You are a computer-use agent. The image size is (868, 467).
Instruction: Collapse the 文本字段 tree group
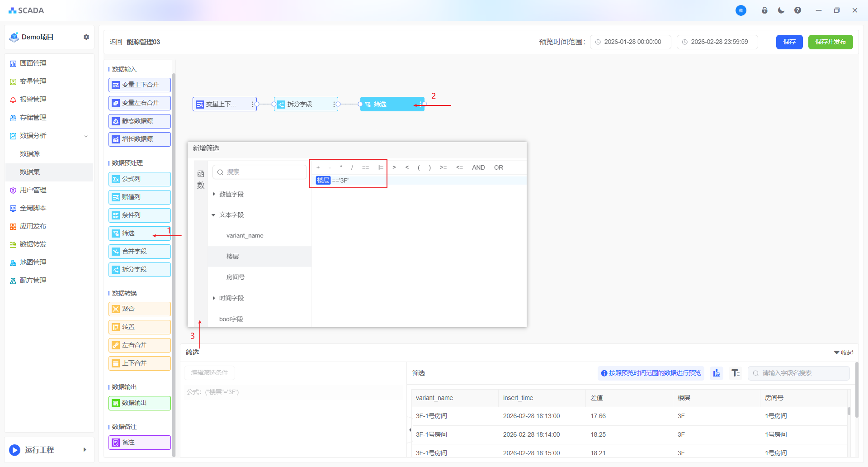point(214,215)
